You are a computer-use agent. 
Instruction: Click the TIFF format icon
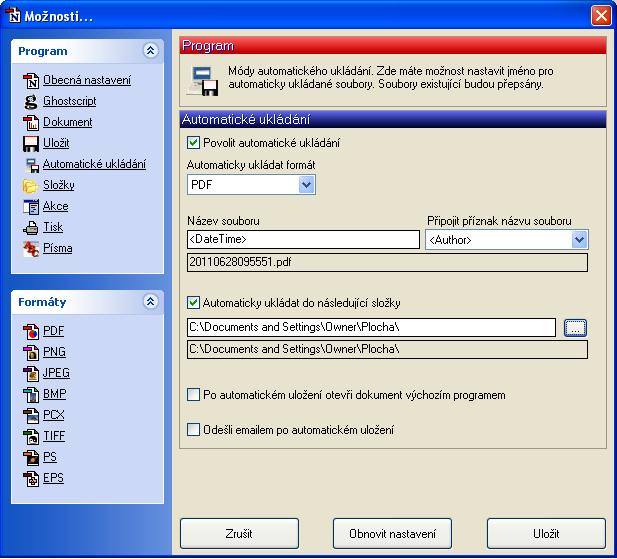[x=31, y=437]
